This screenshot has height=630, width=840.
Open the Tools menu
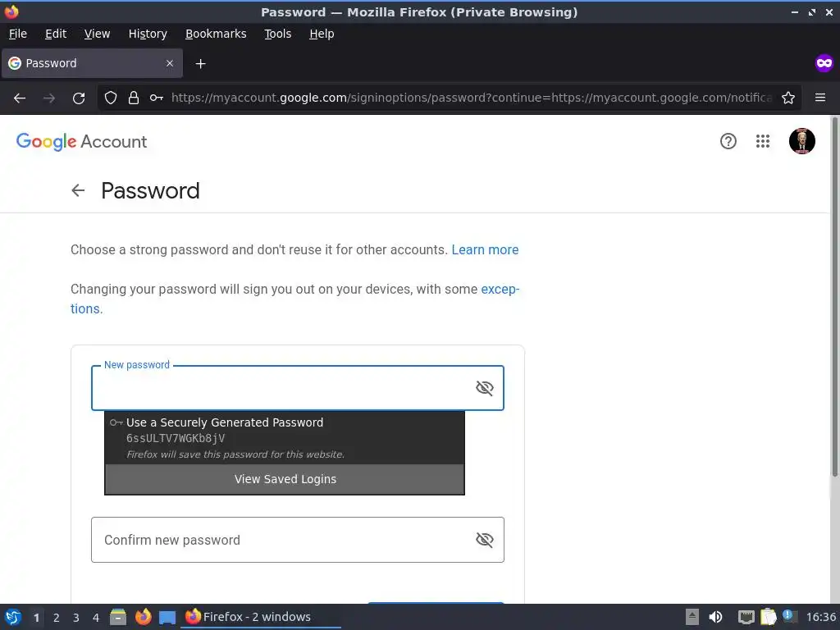coord(277,34)
